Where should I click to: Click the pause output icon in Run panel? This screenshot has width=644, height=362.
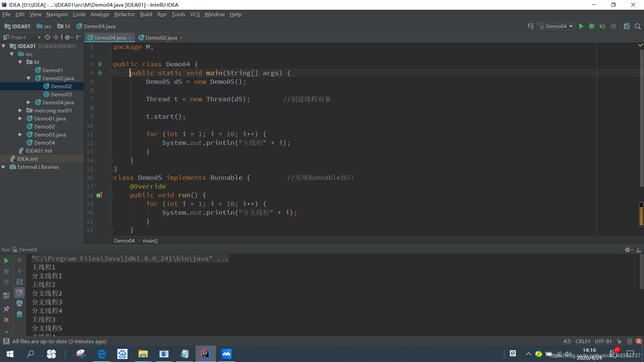pyautogui.click(x=6, y=282)
